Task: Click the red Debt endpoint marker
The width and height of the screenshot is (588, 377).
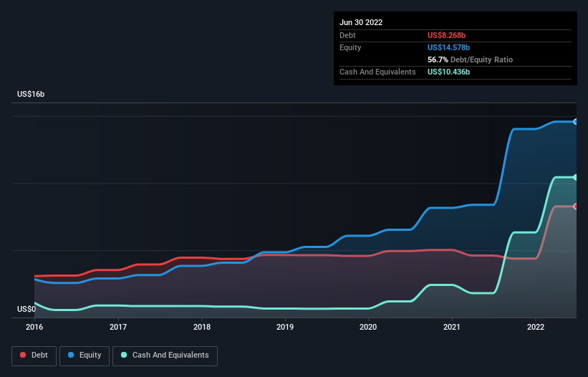Action: click(x=576, y=206)
